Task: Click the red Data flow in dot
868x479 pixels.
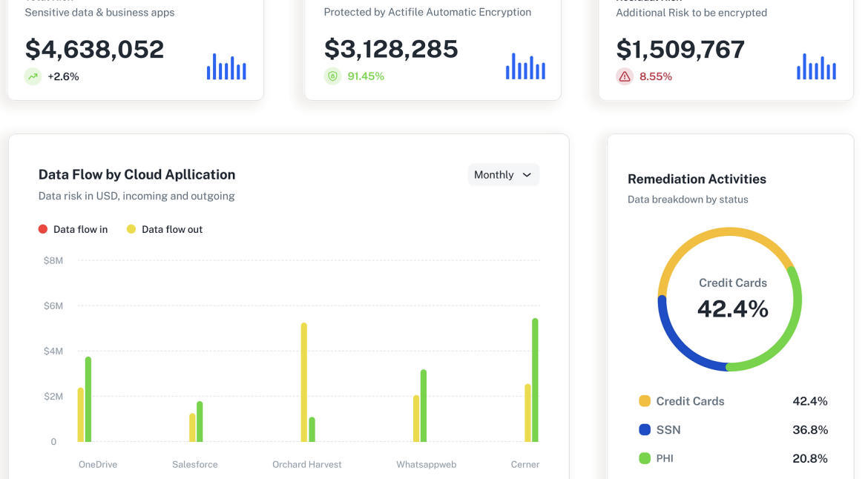Action: pos(43,229)
